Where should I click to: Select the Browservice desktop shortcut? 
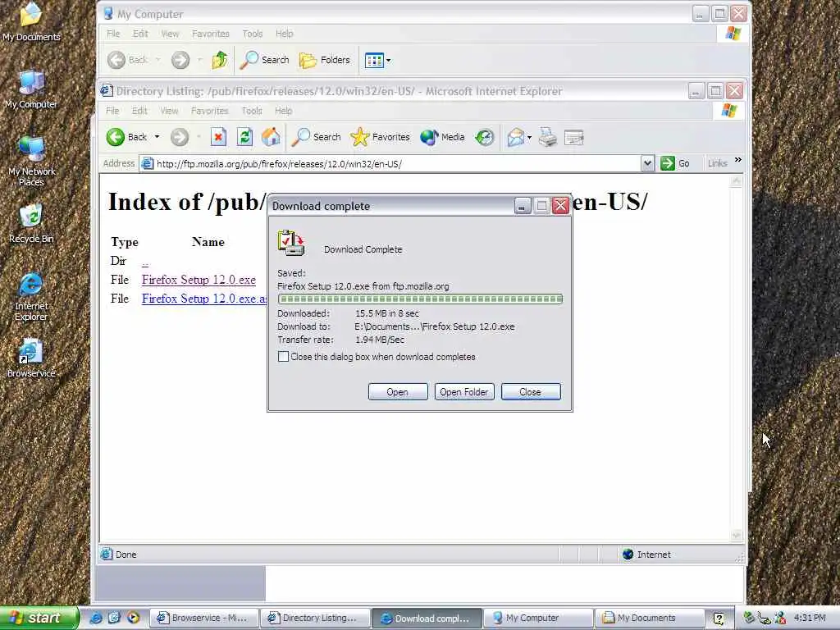pos(31,358)
